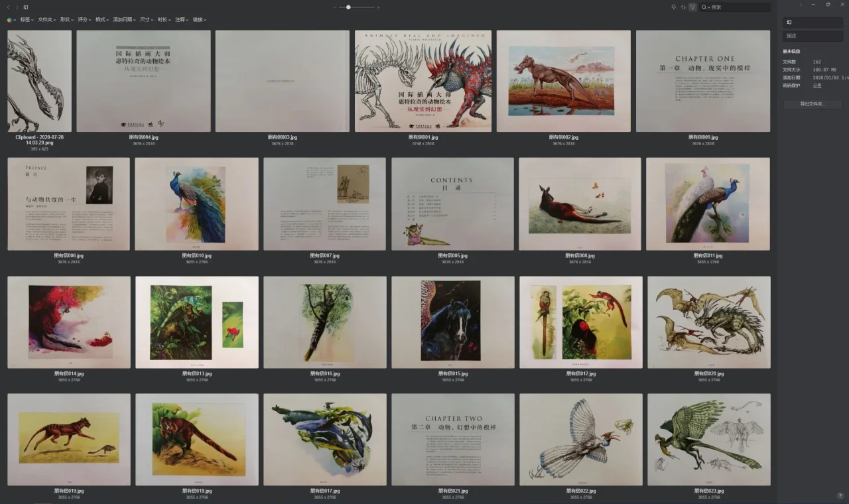Minimize the window
Image resolution: width=849 pixels, height=504 pixels.
coord(815,5)
